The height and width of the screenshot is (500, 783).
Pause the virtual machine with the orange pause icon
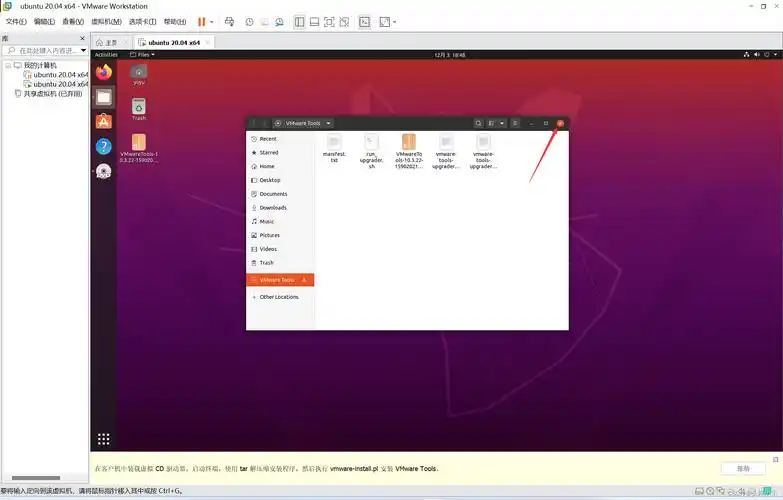tap(201, 22)
